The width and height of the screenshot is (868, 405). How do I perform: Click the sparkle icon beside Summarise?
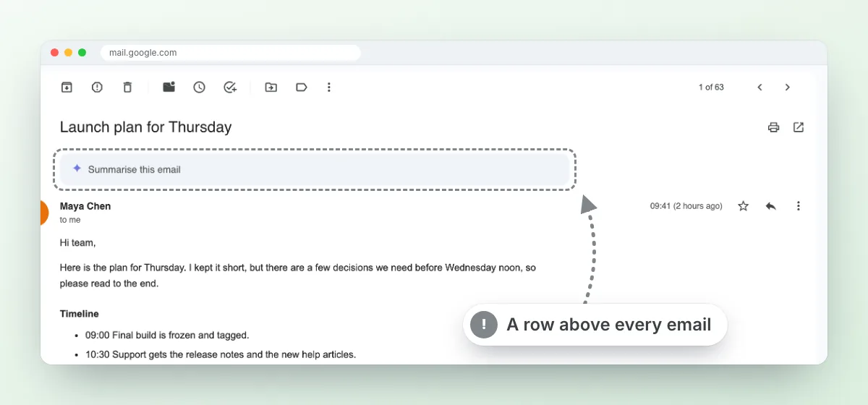(77, 169)
